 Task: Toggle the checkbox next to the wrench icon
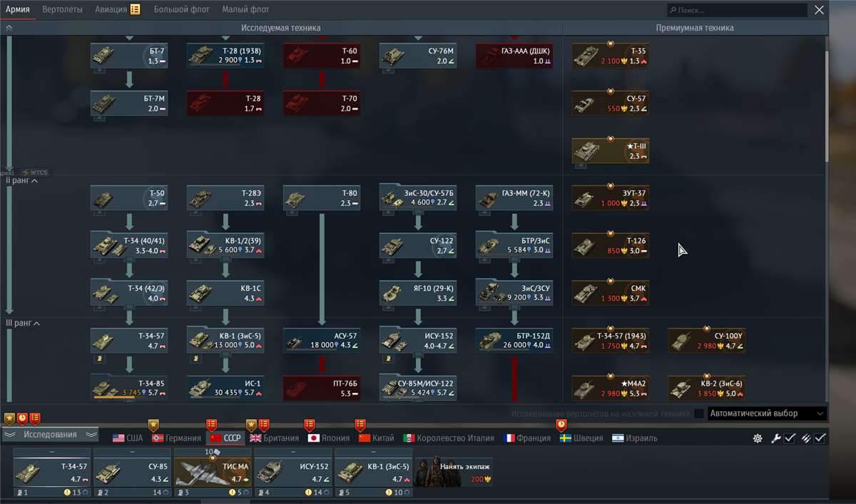(x=790, y=438)
